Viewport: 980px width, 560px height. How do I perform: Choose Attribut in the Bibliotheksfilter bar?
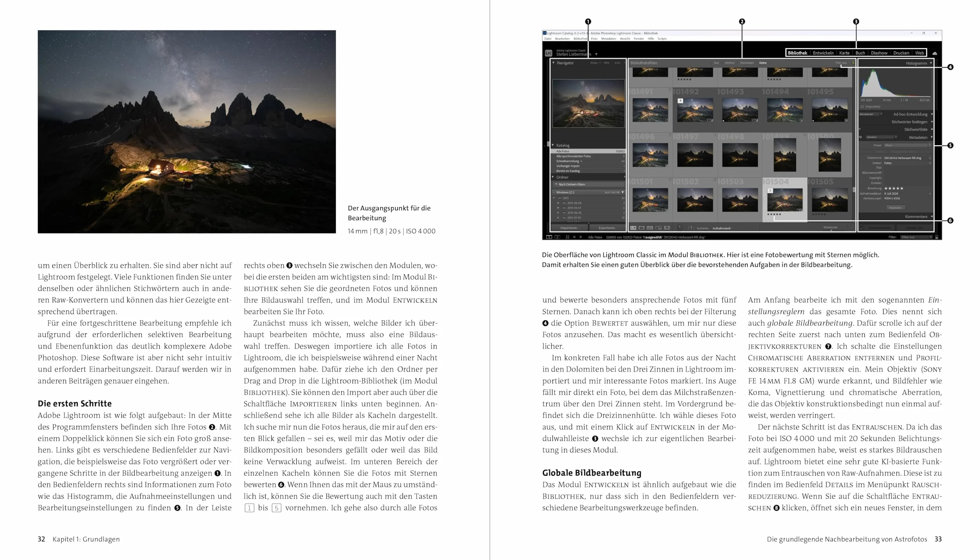(729, 63)
